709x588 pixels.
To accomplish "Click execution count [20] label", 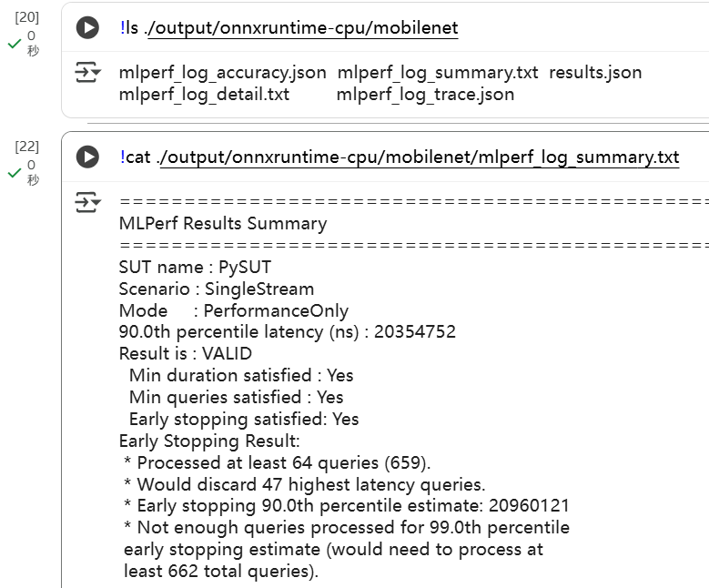I will (27, 17).
